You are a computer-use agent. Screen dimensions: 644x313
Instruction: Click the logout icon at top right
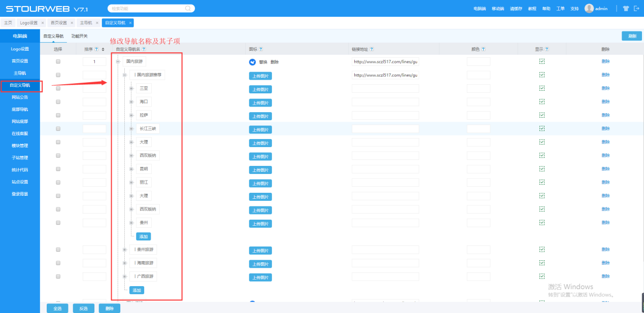pos(636,8)
